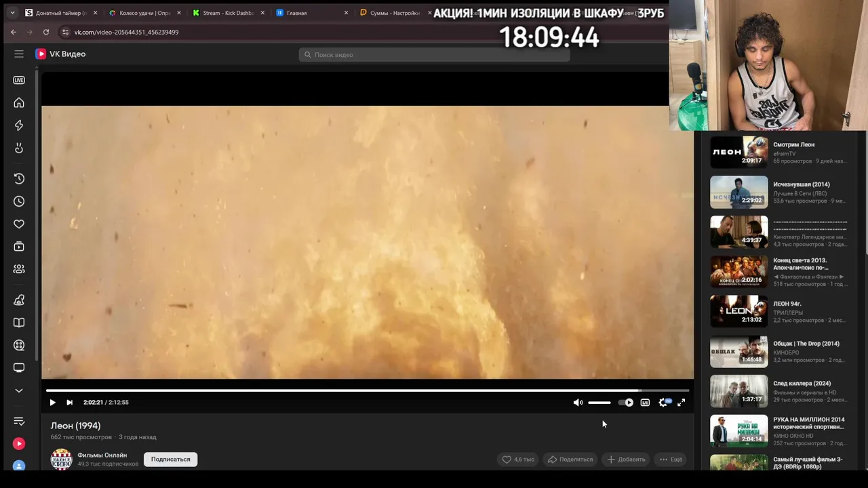This screenshot has height=488, width=868.
Task: Click the red round sidebar icon
Action: (x=19, y=444)
